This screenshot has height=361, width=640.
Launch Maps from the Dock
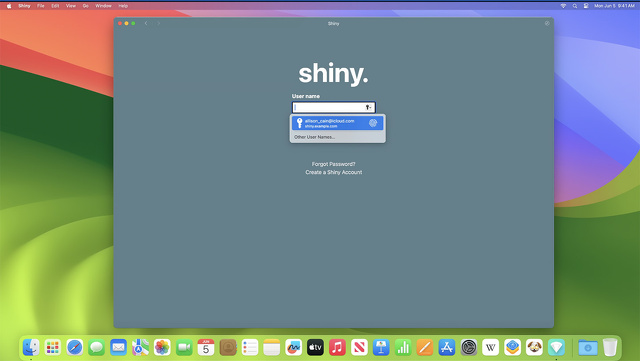point(140,348)
